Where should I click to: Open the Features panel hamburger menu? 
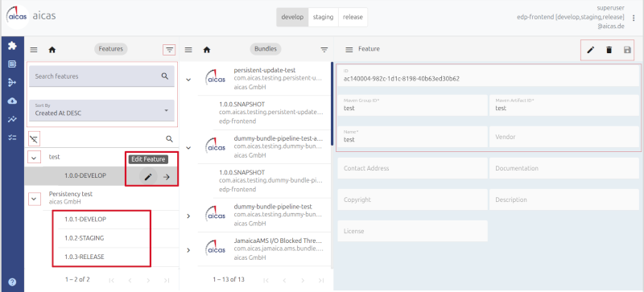pyautogui.click(x=34, y=50)
